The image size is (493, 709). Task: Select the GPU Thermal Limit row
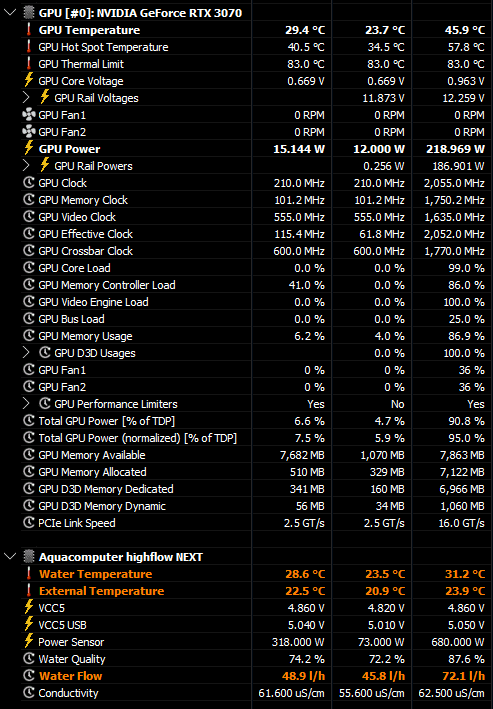pyautogui.click(x=256, y=64)
